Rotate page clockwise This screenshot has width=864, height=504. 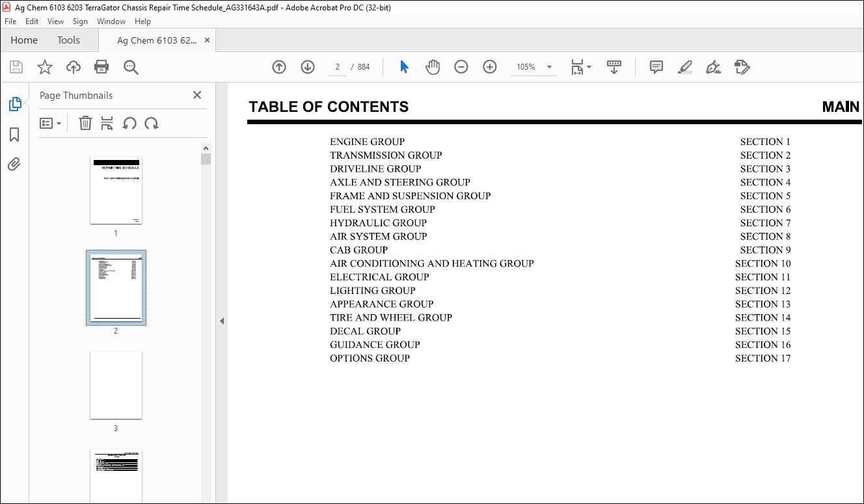(152, 123)
